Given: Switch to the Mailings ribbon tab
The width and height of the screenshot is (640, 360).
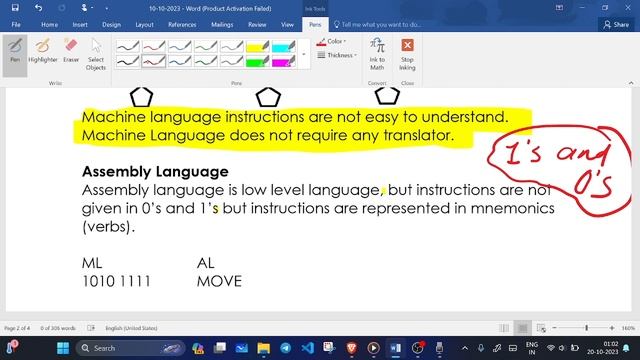Looking at the screenshot, I should [222, 24].
